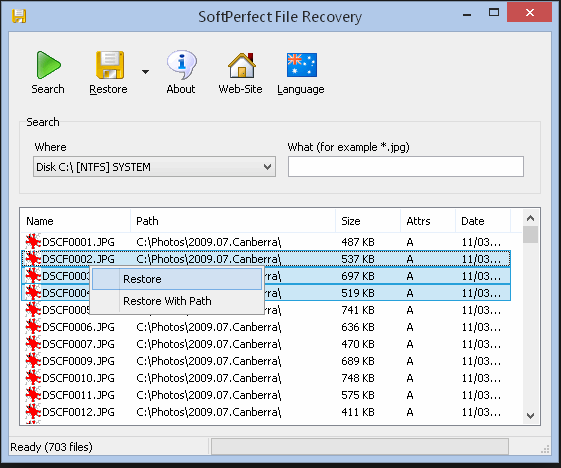The height and width of the screenshot is (468, 561).
Task: Sort list by the Attrs column header
Action: pyautogui.click(x=428, y=221)
